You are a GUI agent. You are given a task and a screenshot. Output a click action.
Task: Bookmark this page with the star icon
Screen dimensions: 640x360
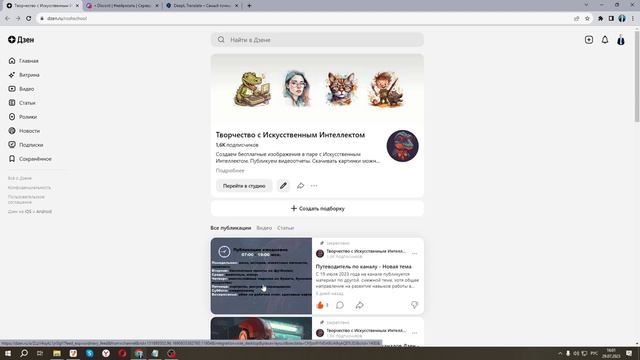(587, 18)
